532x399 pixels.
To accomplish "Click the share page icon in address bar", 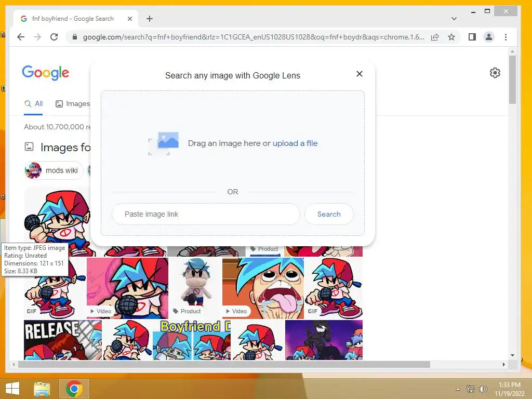I will pyautogui.click(x=435, y=37).
